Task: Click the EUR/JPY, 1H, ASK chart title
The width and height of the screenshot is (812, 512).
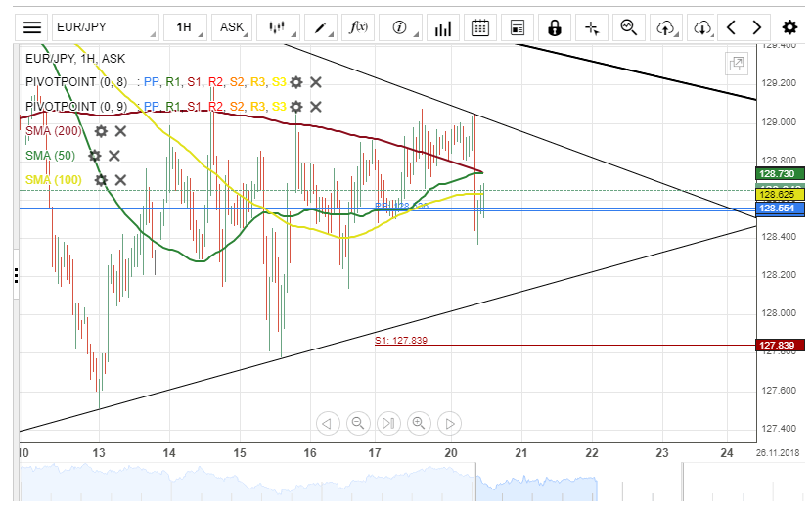Action: tap(75, 59)
